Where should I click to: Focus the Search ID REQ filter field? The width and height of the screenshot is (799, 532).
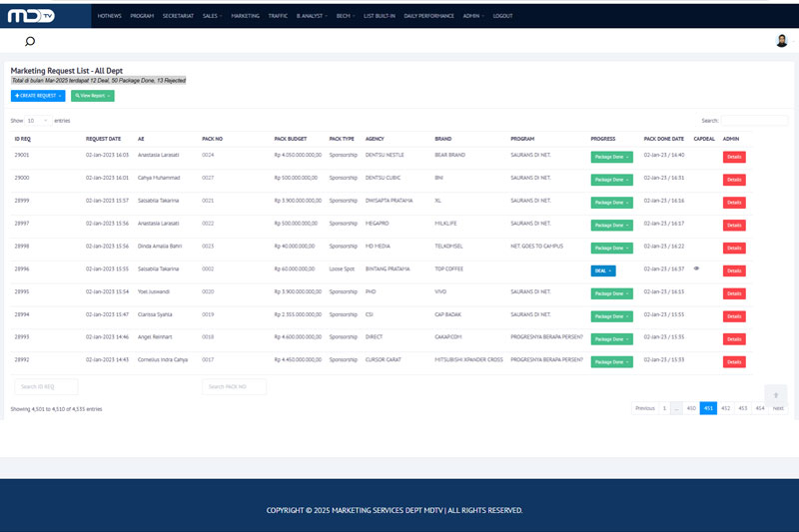pos(46,386)
